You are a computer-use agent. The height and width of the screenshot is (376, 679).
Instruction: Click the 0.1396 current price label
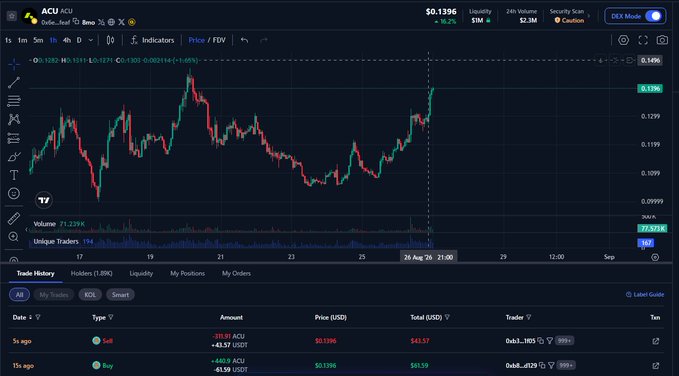(650, 88)
